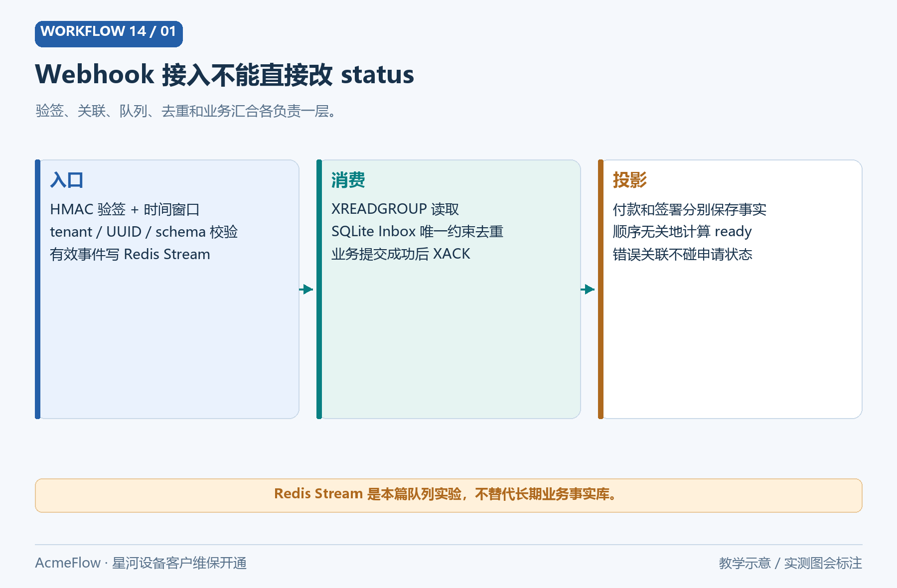This screenshot has height=588, width=897.
Task: Click the line "顺序无关地计算 ready"
Action: click(x=682, y=232)
